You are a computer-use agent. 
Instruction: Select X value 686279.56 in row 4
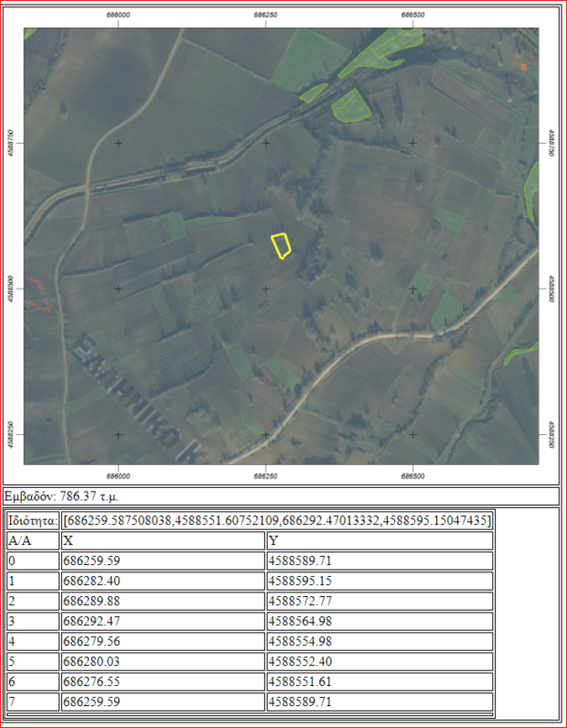[162, 642]
